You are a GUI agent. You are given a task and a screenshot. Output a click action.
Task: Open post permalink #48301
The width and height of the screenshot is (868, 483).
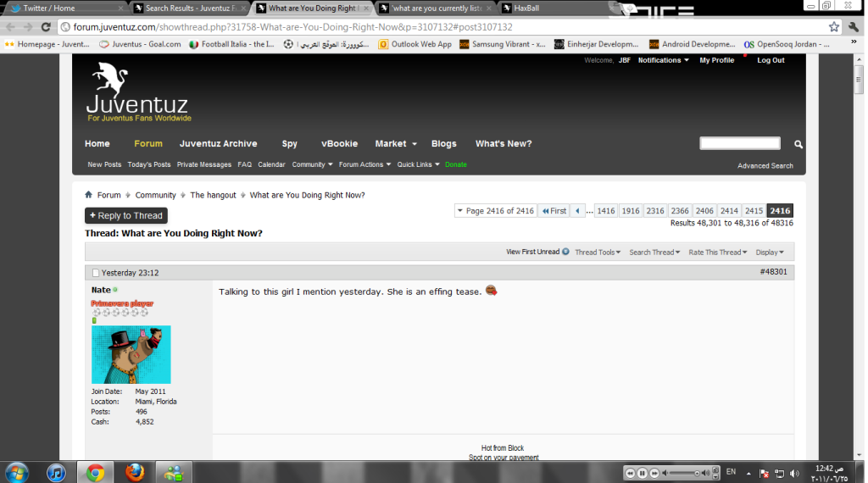[x=773, y=272]
